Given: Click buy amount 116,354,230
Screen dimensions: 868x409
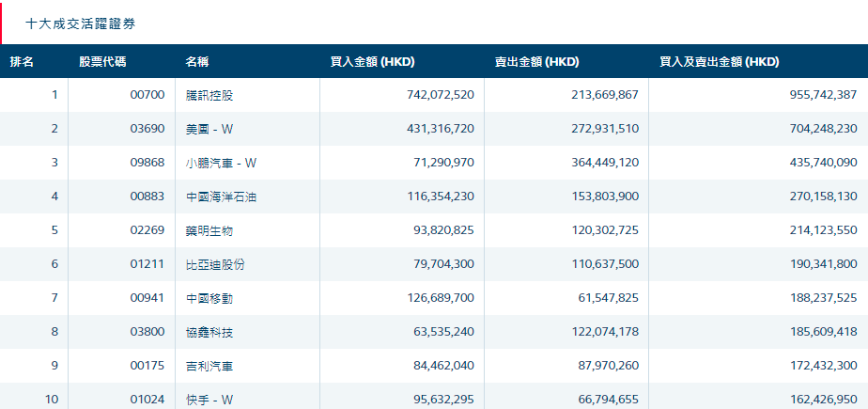Looking at the screenshot, I should [440, 197].
